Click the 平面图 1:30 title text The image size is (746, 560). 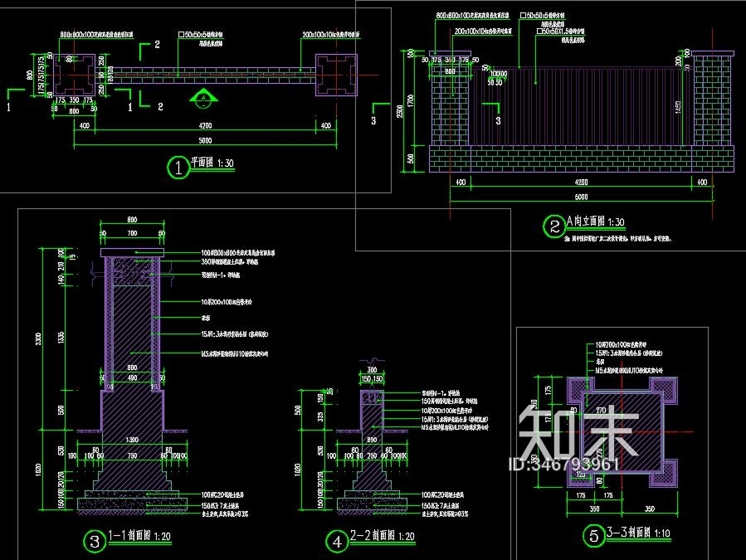(212, 164)
